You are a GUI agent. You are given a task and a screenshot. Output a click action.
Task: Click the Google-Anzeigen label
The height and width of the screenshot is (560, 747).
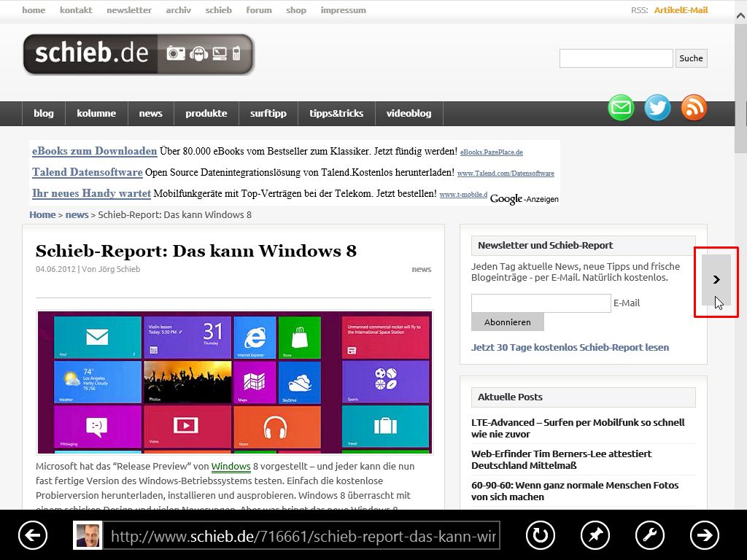[x=524, y=199]
